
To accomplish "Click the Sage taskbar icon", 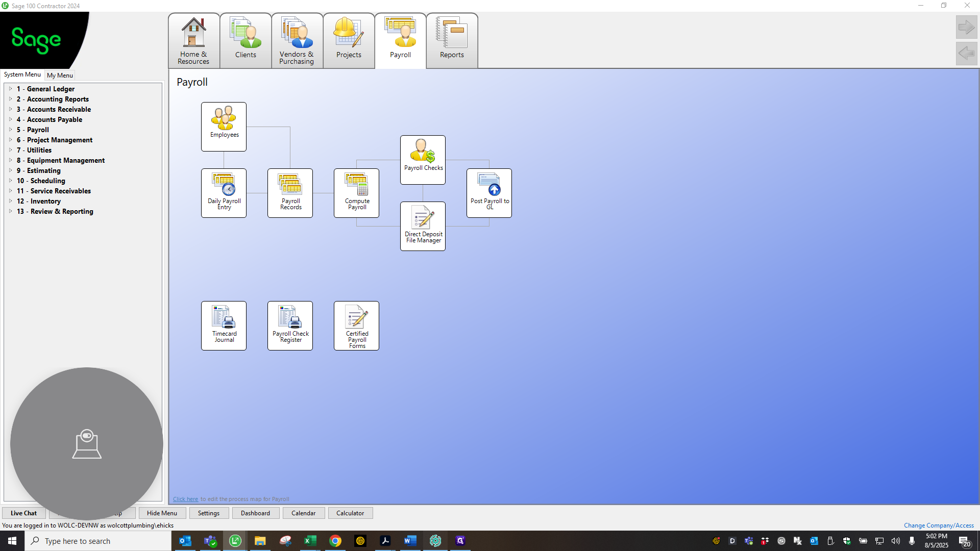I will (x=235, y=541).
